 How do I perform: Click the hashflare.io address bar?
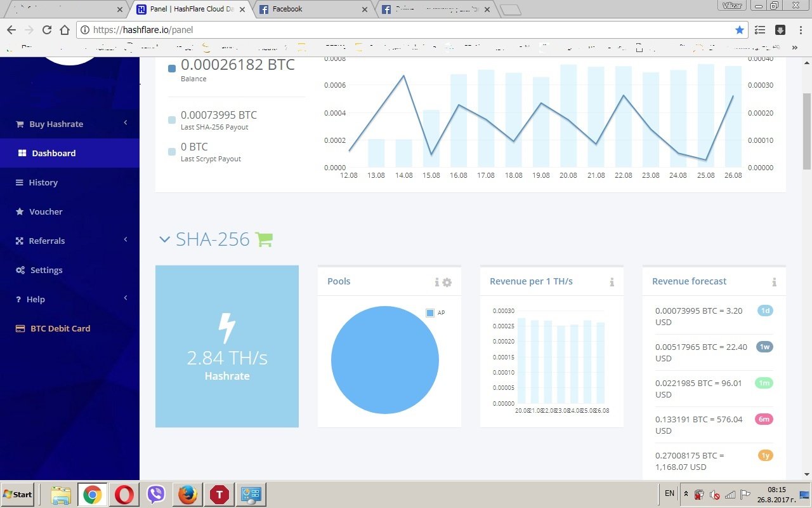tap(412, 30)
